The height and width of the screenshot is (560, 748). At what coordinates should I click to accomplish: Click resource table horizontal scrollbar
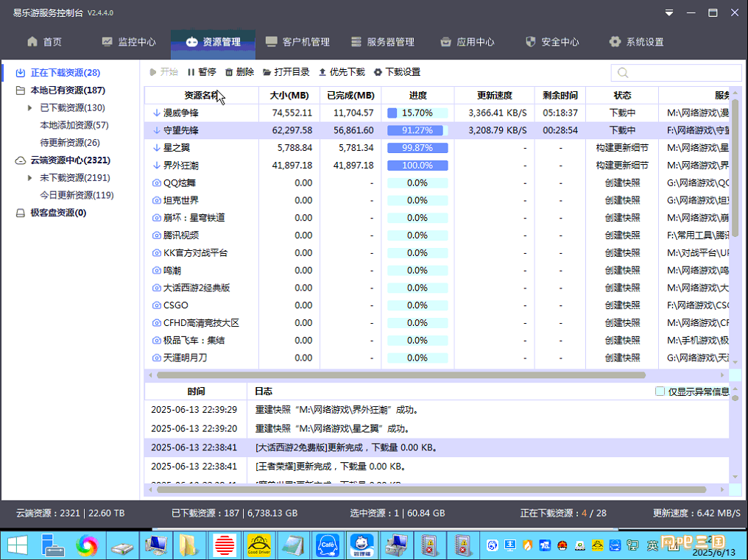[x=401, y=375]
